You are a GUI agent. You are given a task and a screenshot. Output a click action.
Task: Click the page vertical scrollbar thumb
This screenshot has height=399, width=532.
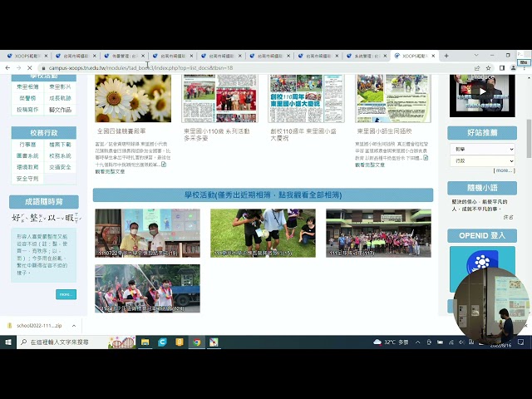[x=529, y=138]
